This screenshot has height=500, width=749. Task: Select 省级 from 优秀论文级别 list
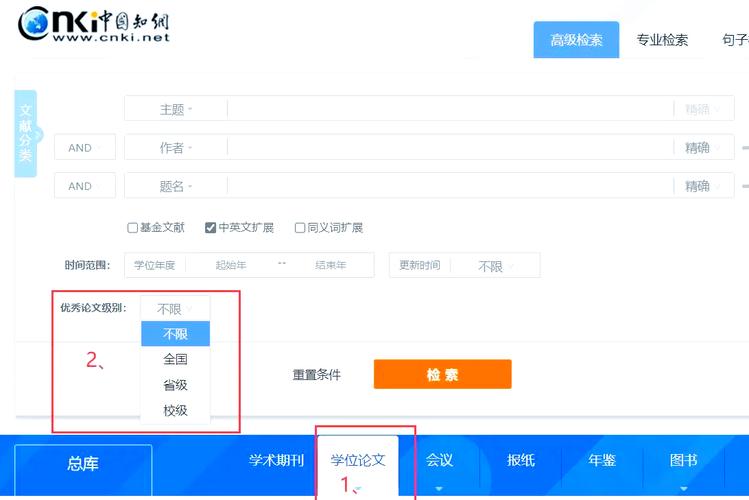[175, 385]
